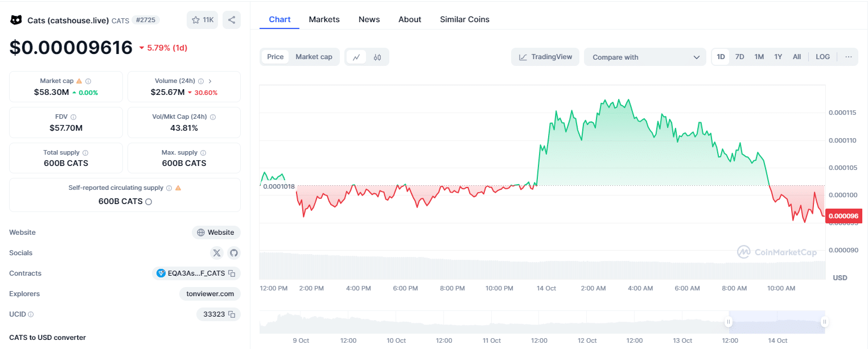Switch to candlestick chart view
Image resolution: width=868 pixels, height=349 pixels.
point(377,57)
